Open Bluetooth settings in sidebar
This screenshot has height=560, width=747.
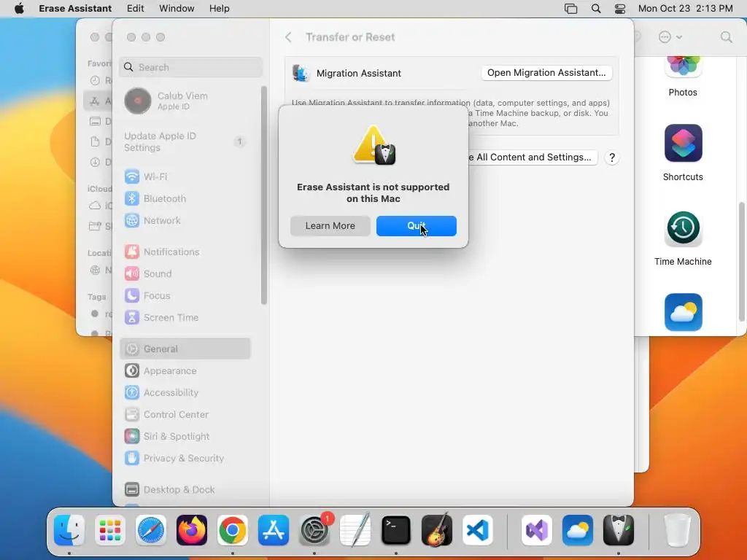click(186, 198)
